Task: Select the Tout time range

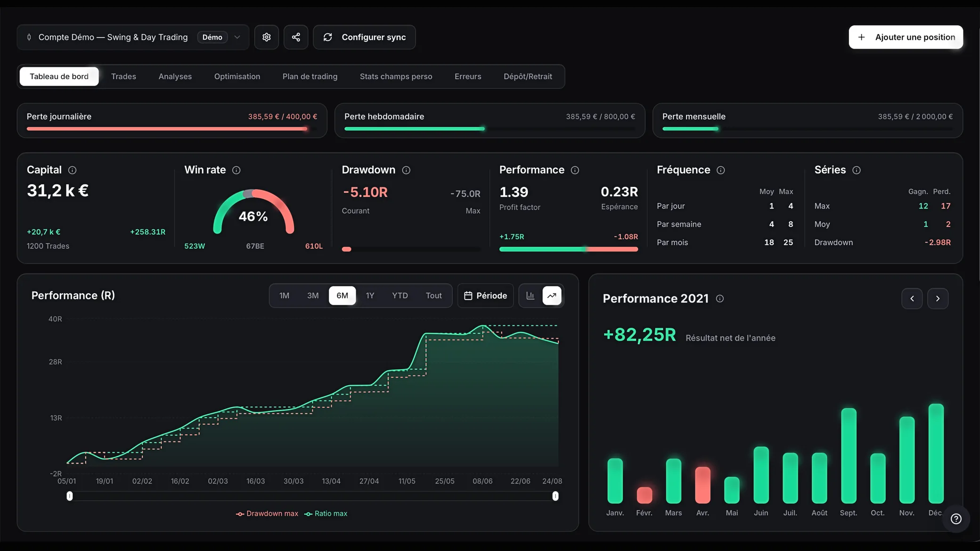Action: 434,296
